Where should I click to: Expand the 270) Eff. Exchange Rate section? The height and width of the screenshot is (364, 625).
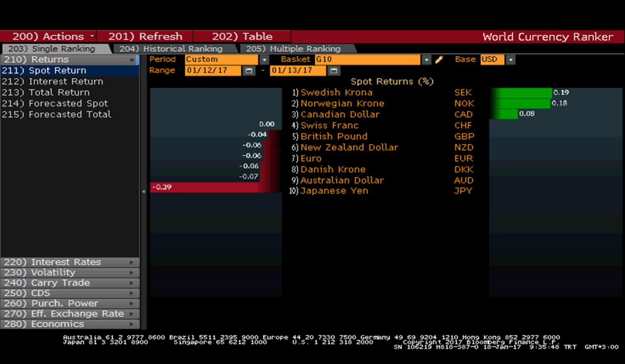(x=70, y=314)
